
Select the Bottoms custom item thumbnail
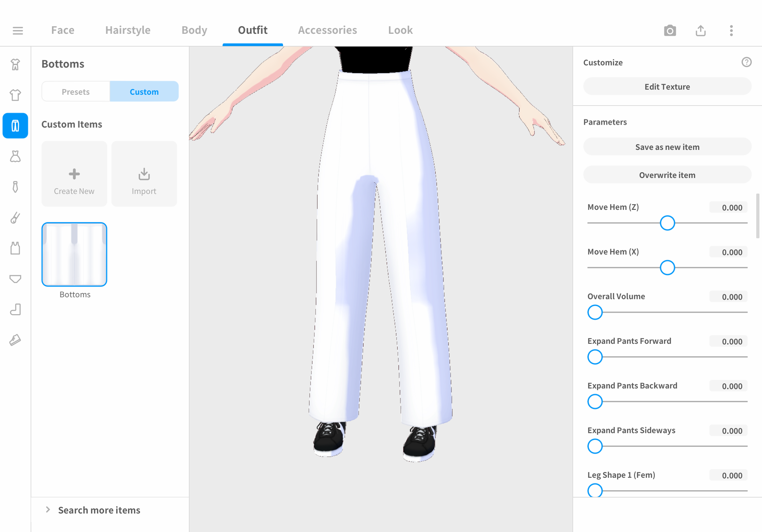74,255
